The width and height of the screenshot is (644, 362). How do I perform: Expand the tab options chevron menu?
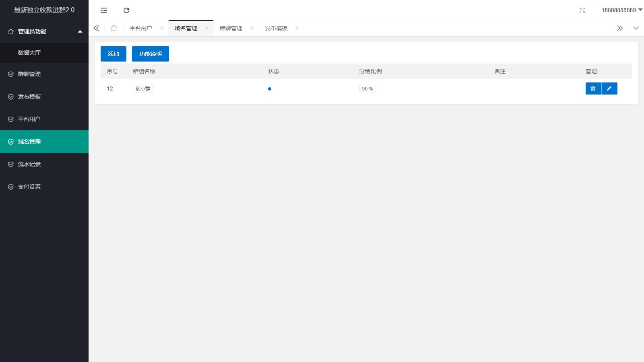[636, 28]
